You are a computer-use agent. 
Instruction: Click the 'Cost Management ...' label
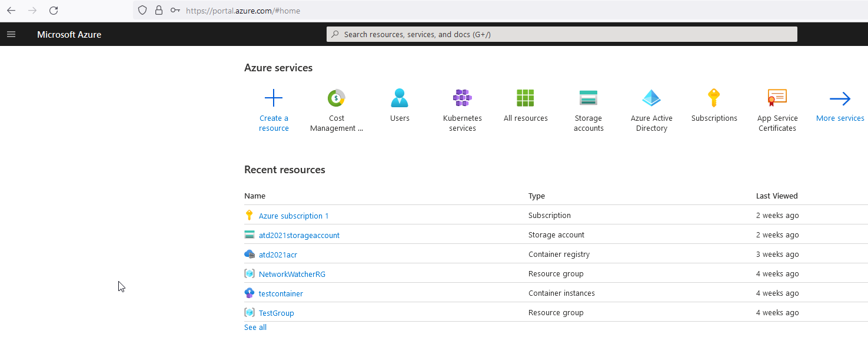337,123
